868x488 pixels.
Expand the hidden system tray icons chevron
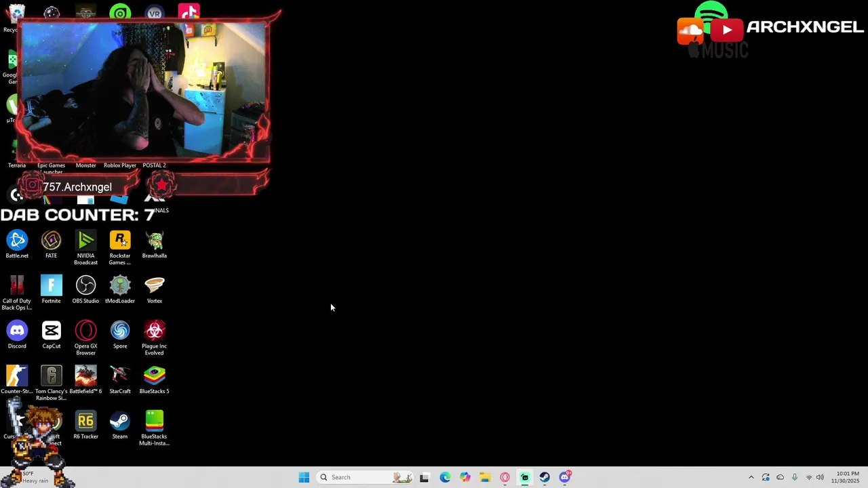[x=751, y=477]
